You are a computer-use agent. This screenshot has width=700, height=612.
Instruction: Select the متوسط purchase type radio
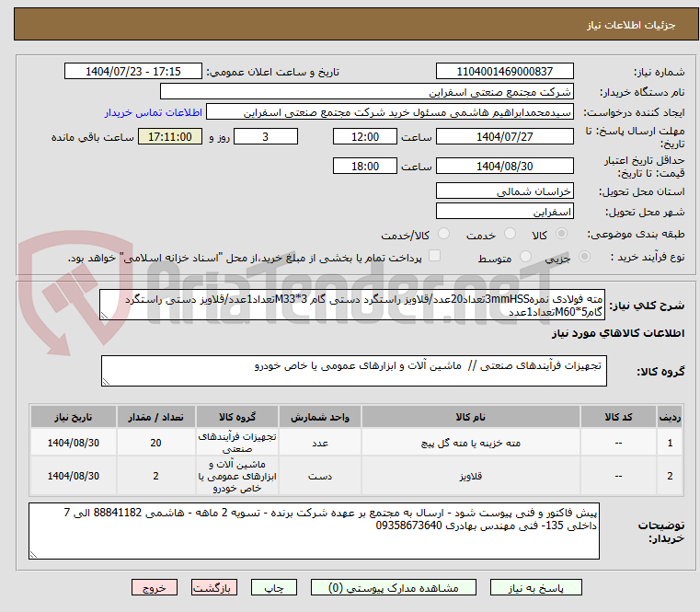(x=525, y=257)
